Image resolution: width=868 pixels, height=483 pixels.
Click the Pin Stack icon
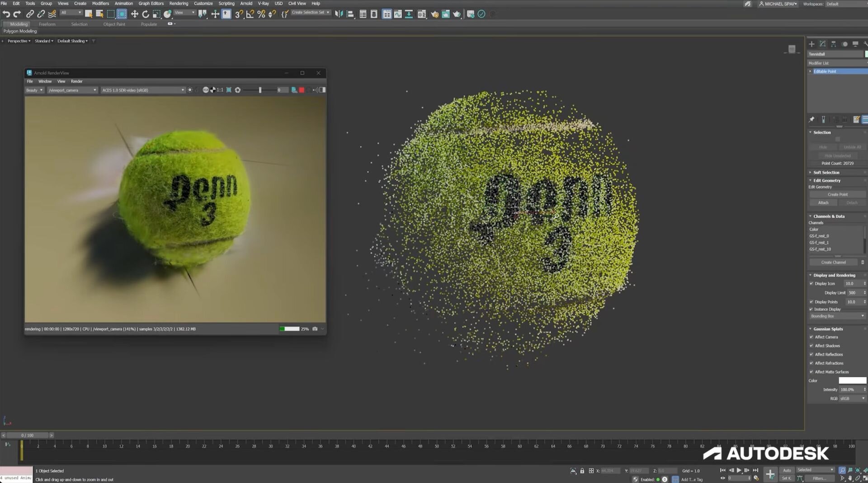point(812,119)
